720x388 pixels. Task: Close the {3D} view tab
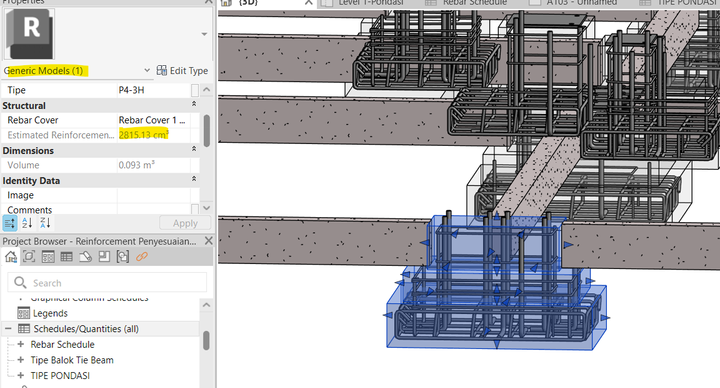(309, 3)
